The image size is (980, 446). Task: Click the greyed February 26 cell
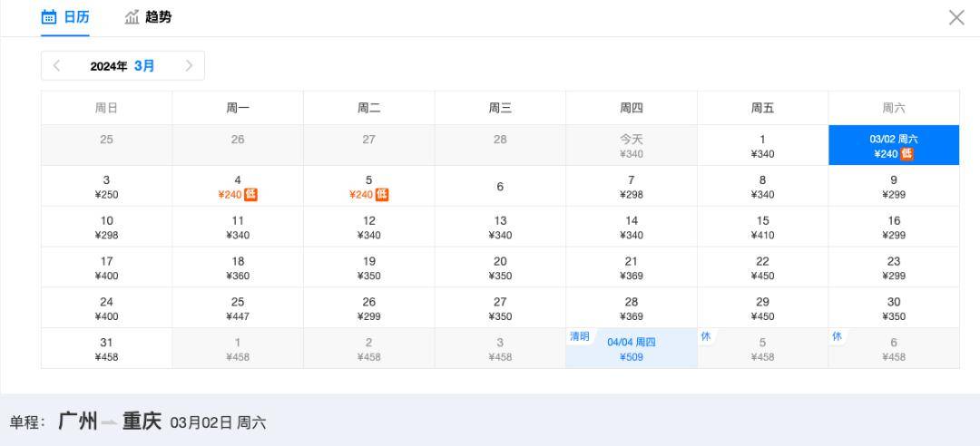tap(238, 145)
